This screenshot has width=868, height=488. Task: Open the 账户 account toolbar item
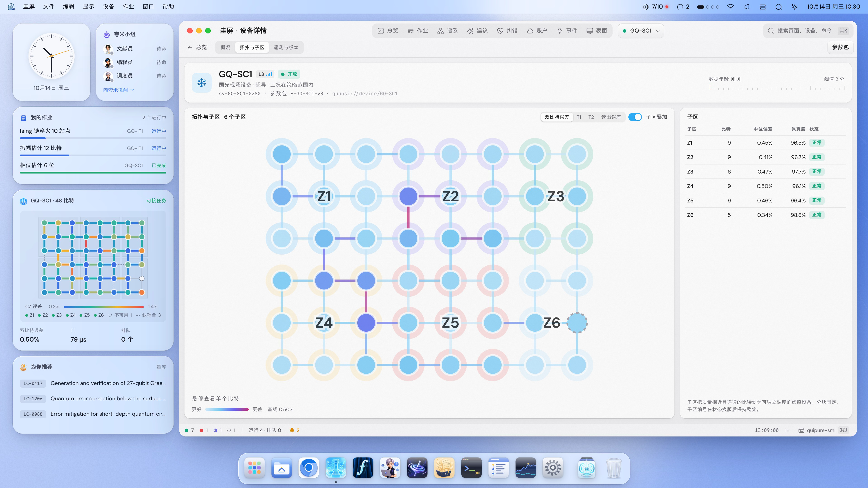537,31
